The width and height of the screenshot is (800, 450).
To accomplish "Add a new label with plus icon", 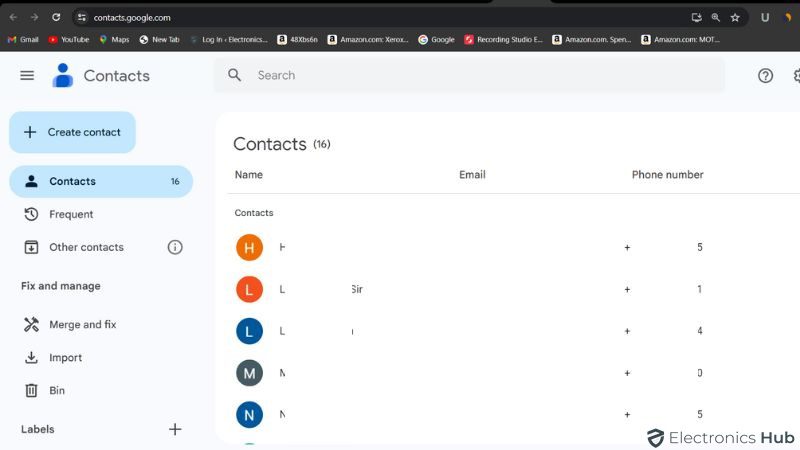I will pyautogui.click(x=175, y=429).
